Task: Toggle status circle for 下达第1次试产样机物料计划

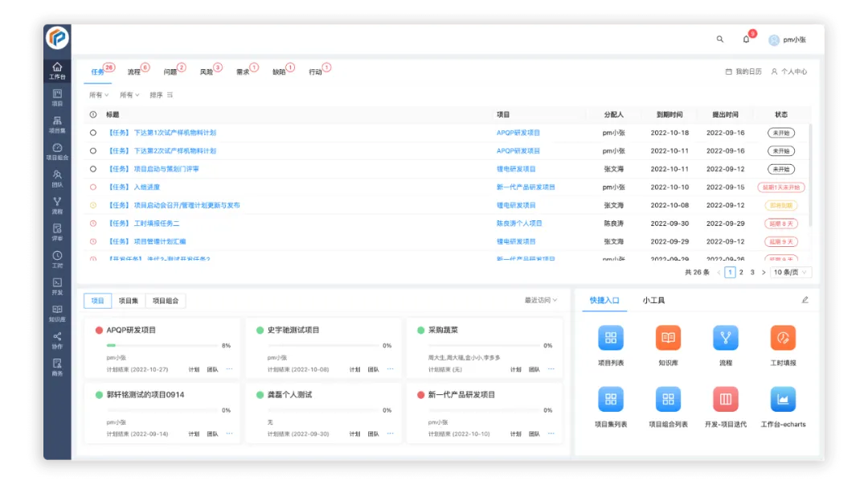Action: coord(93,133)
